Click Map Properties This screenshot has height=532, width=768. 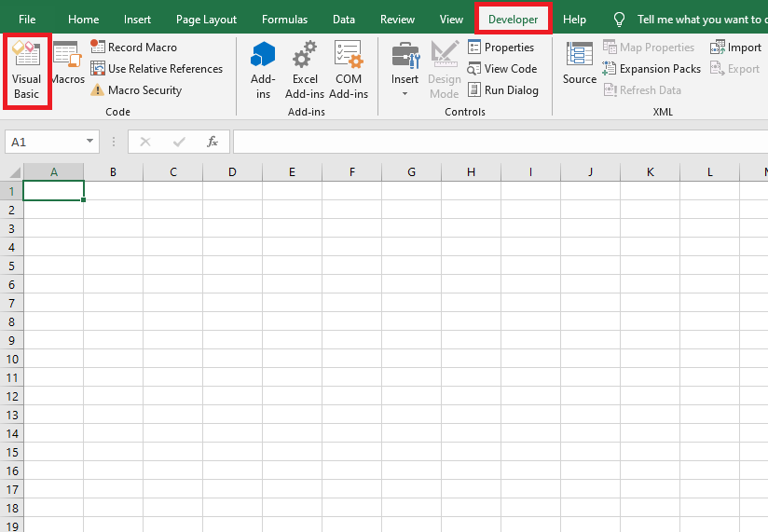coord(649,47)
